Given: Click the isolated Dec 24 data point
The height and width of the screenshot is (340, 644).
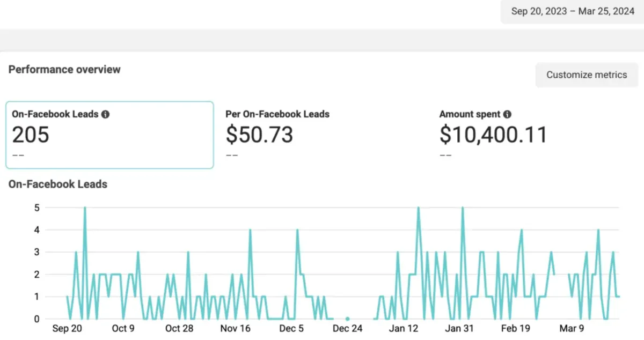Looking at the screenshot, I should [x=347, y=319].
